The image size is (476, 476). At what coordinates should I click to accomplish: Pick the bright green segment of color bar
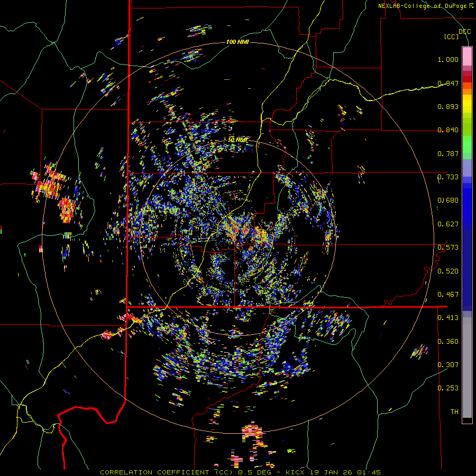[x=467, y=144]
